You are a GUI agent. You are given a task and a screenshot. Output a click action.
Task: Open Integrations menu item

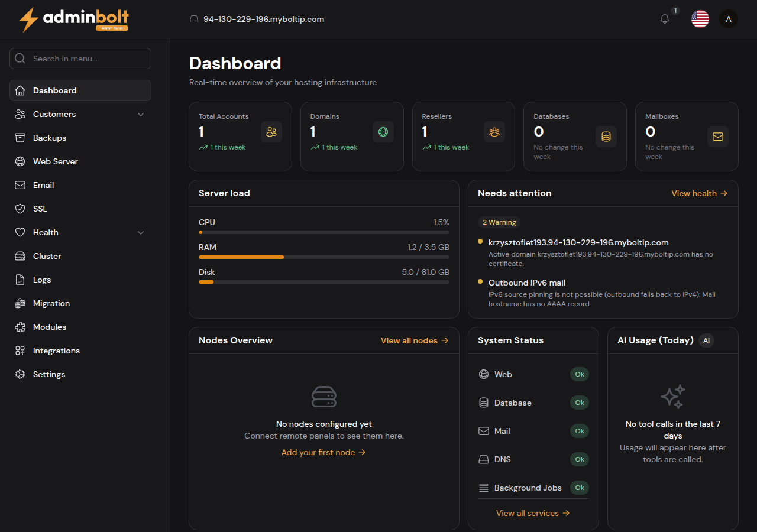[80, 351]
